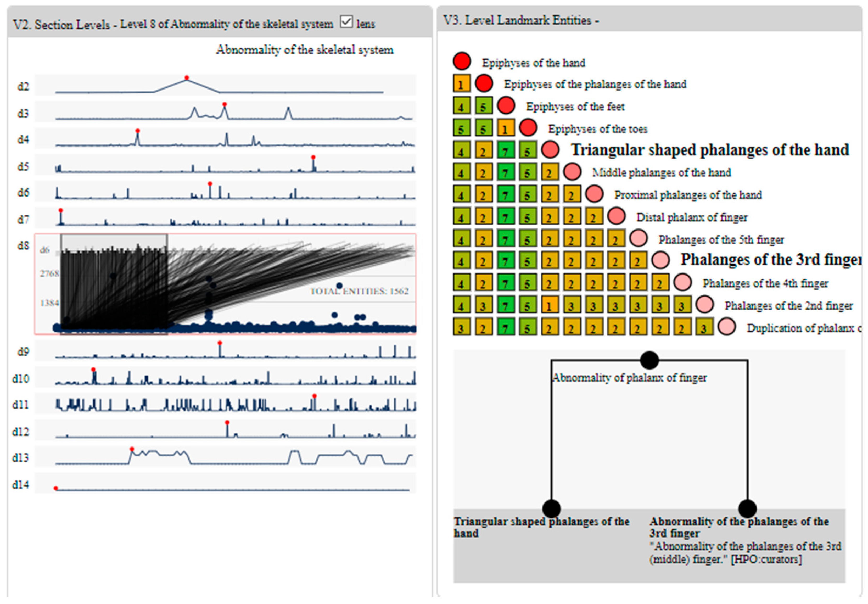Click left tree leaf node black circle
The height and width of the screenshot is (604, 868).
pyautogui.click(x=551, y=509)
